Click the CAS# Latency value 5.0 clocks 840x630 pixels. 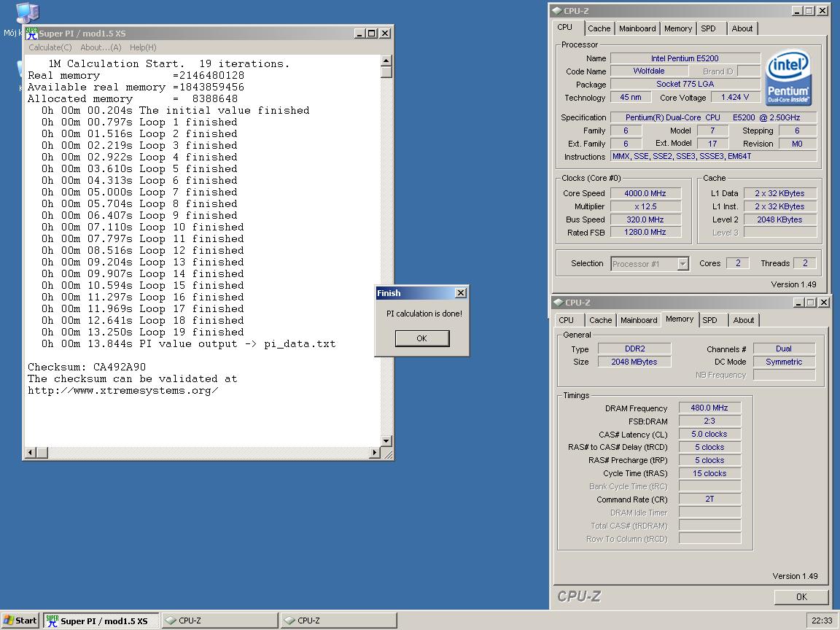(x=709, y=434)
